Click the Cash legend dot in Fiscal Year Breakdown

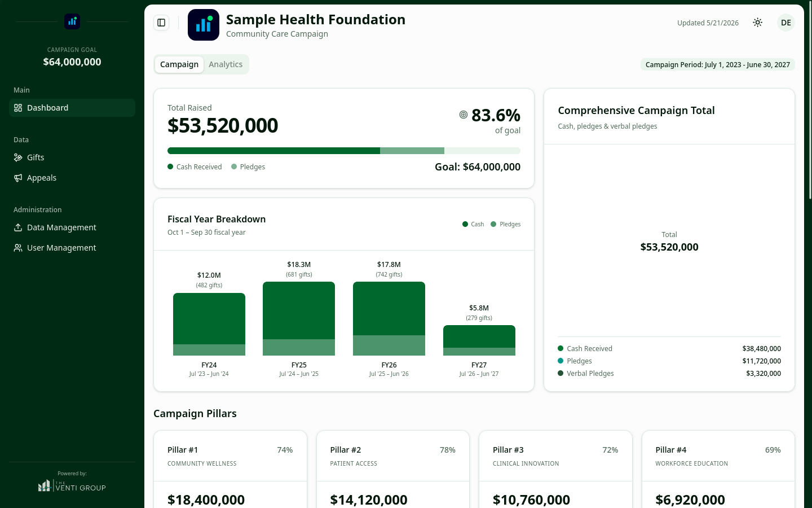tap(465, 224)
